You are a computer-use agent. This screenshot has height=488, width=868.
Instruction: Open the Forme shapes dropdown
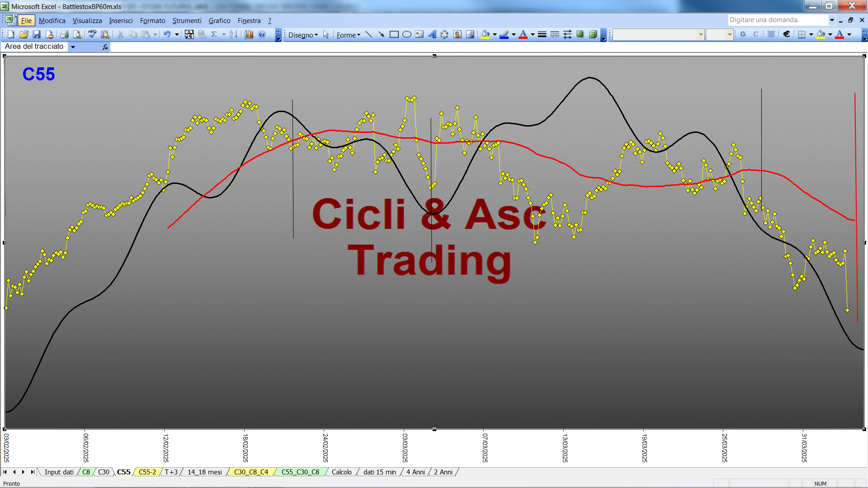(348, 35)
